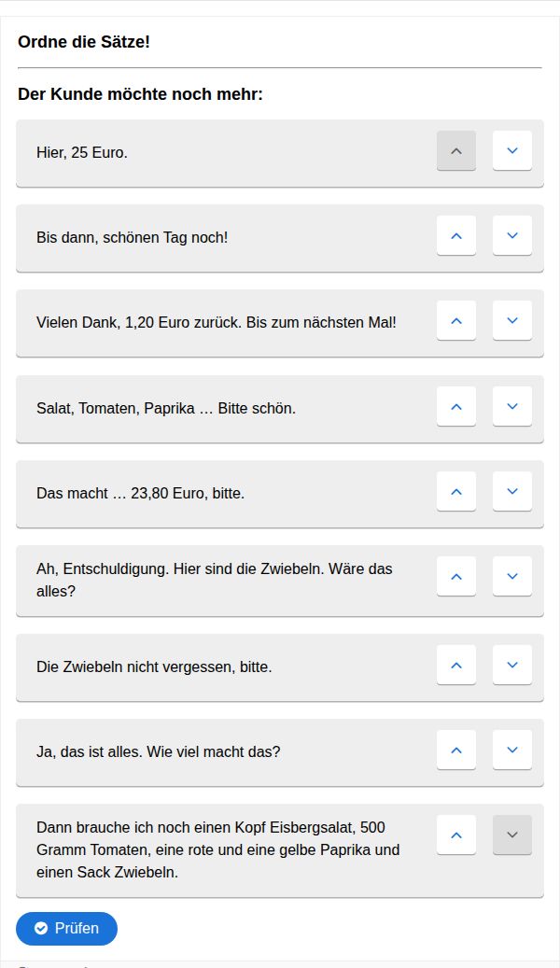Move 'Ah, Entschuldigung' sentence up
The width and height of the screenshot is (560, 968).
pos(456,576)
